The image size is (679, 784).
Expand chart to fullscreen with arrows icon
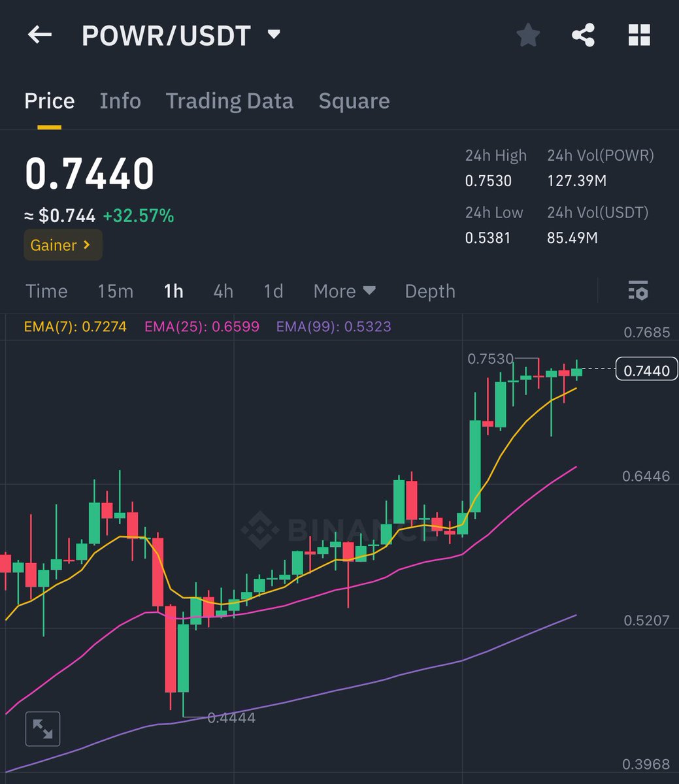tap(42, 728)
